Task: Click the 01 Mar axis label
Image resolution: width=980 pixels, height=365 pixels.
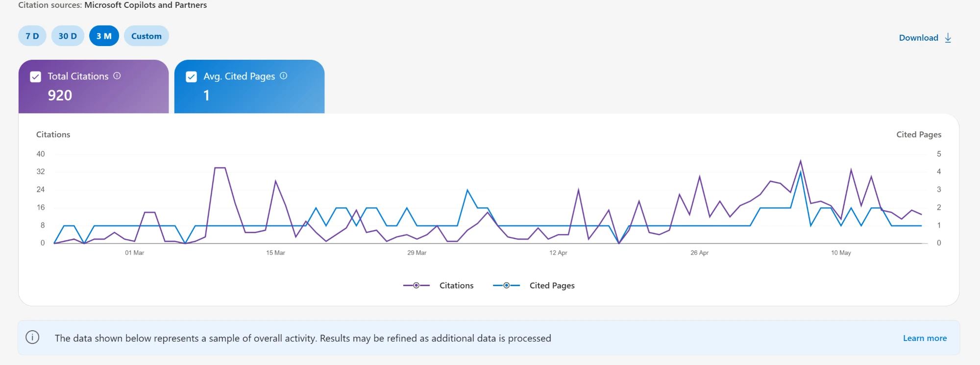Action: (x=134, y=253)
